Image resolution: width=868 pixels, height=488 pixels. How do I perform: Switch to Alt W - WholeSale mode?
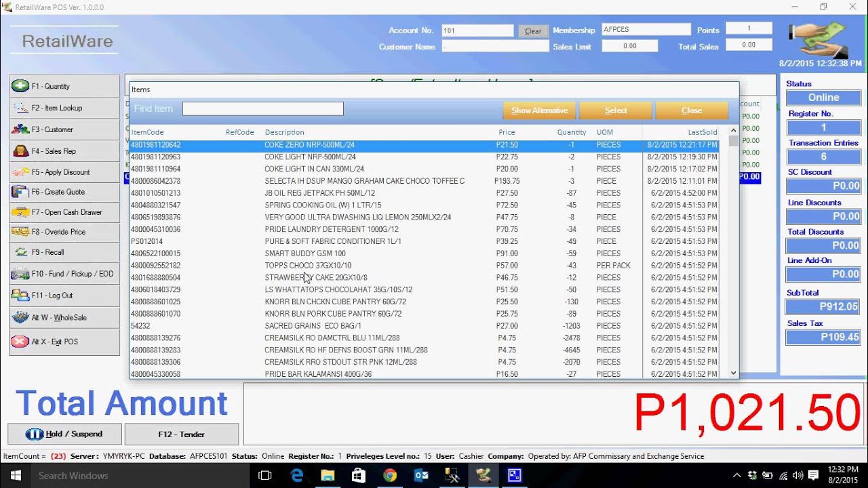point(64,317)
